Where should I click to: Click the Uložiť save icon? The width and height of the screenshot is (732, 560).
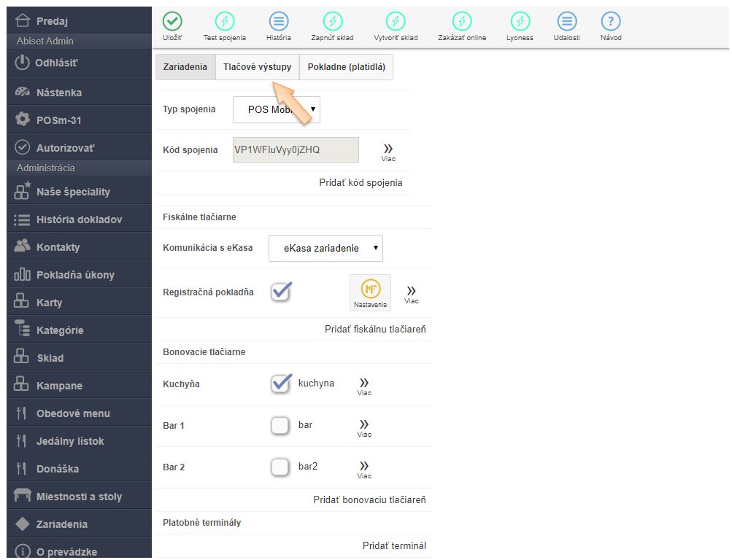pos(172,22)
